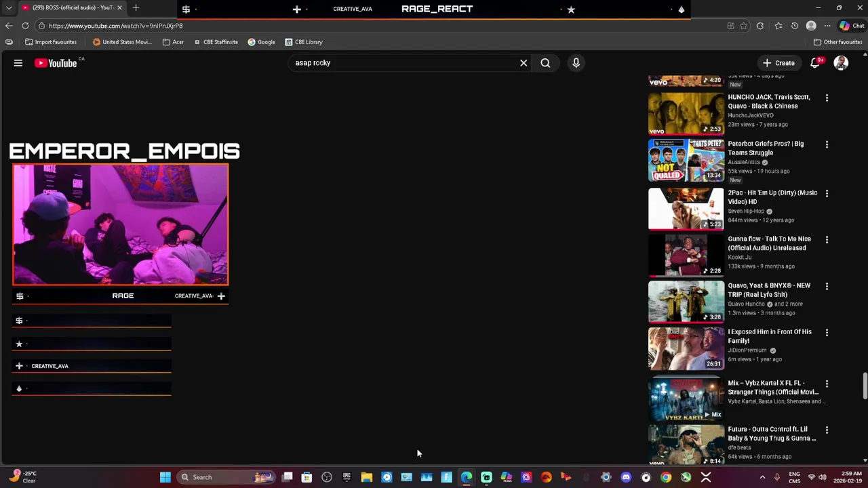Open the YouTube notifications bell
Image resolution: width=868 pixels, height=488 pixels.
815,63
